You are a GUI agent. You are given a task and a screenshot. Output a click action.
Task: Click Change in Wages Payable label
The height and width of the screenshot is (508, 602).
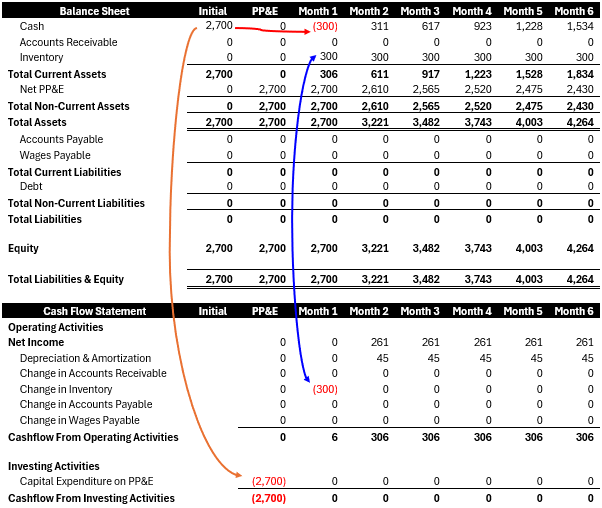(x=79, y=420)
